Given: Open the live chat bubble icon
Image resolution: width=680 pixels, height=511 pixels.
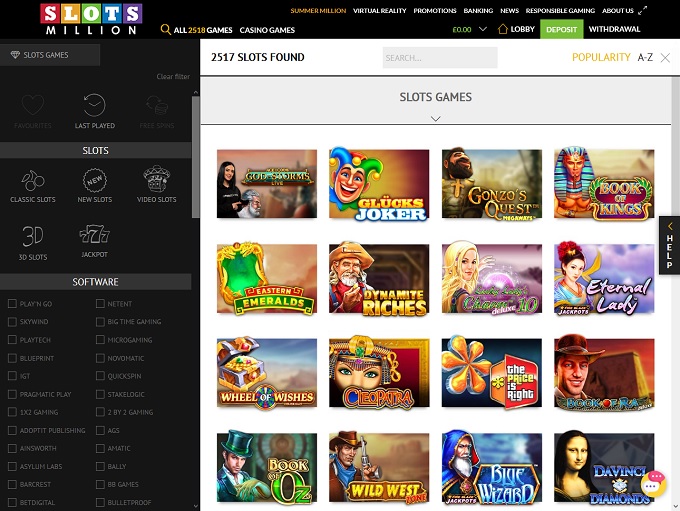Looking at the screenshot, I should tap(653, 483).
